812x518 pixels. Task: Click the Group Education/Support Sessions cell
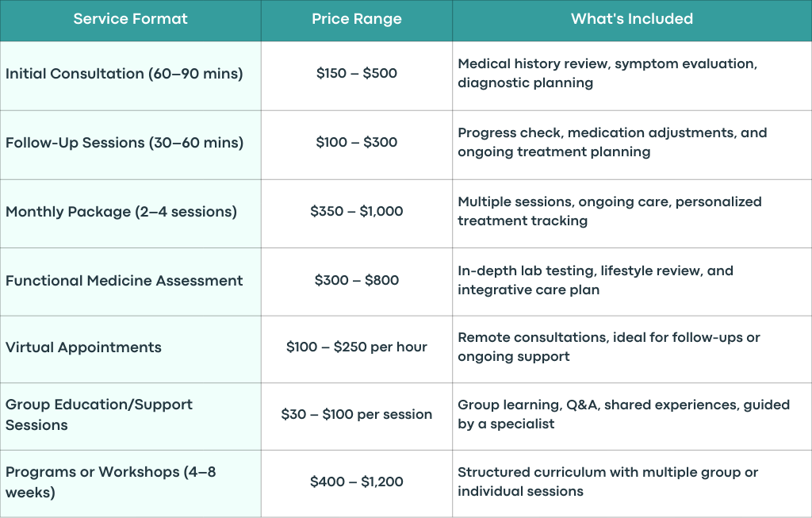coord(131,416)
